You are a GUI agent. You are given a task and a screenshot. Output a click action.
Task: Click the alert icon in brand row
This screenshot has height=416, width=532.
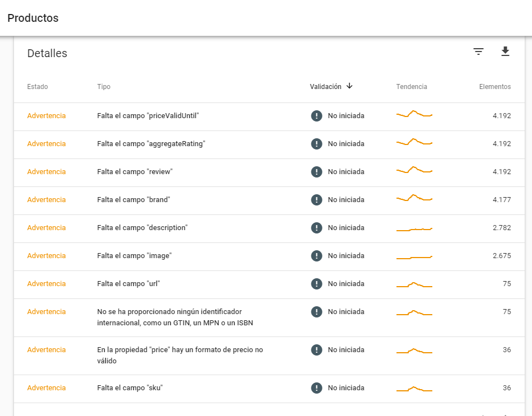pyautogui.click(x=316, y=200)
